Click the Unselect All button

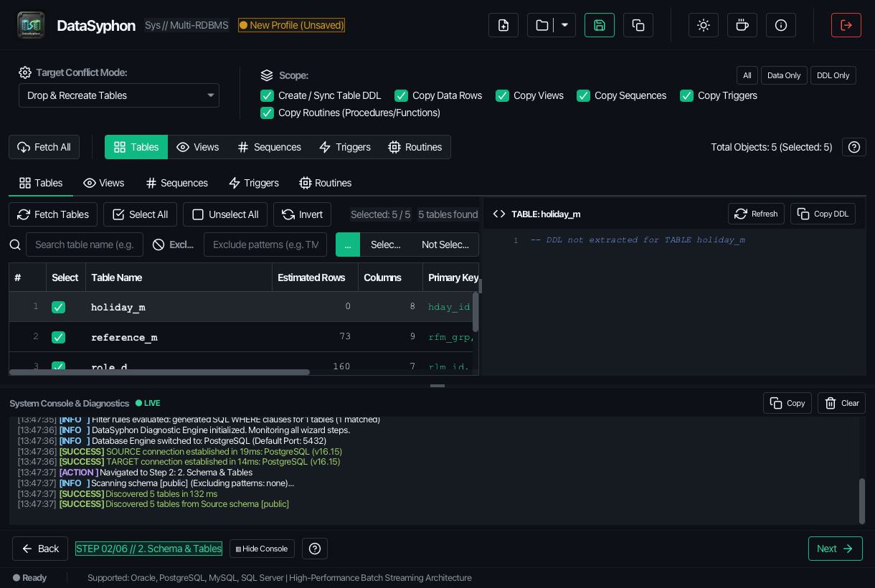pos(225,214)
